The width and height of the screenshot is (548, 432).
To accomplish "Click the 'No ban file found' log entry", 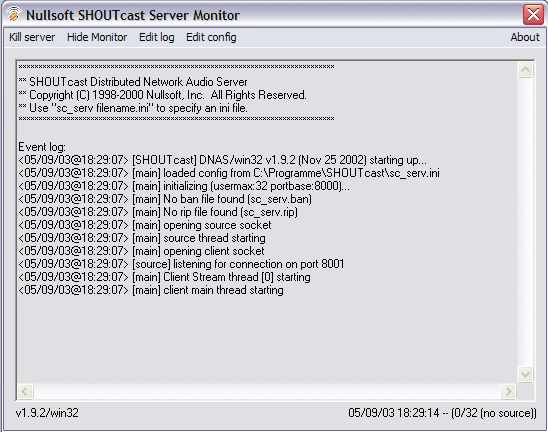I will point(165,199).
